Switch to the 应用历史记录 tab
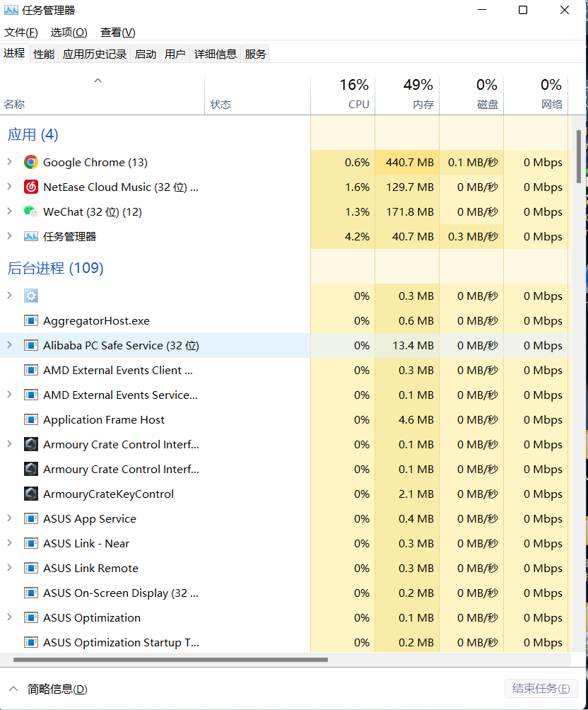This screenshot has height=710, width=588. click(x=95, y=54)
